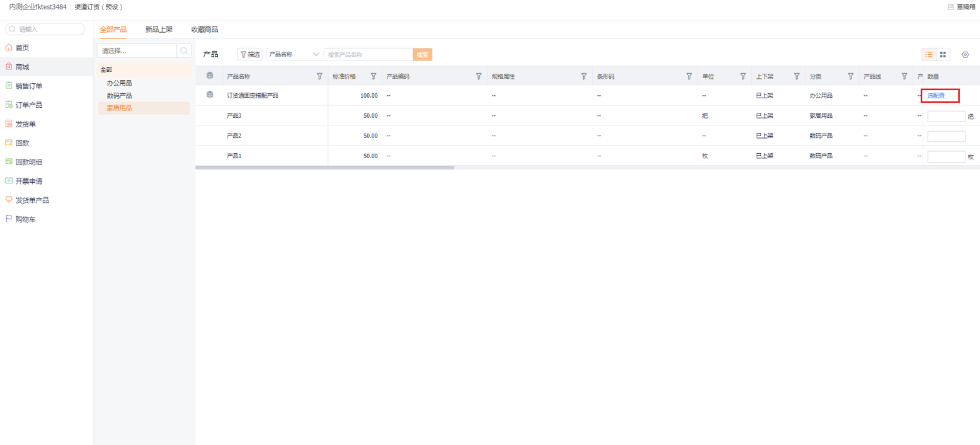The image size is (980, 445).
Task: Click horizontal scrollbar under product table
Action: tap(325, 168)
